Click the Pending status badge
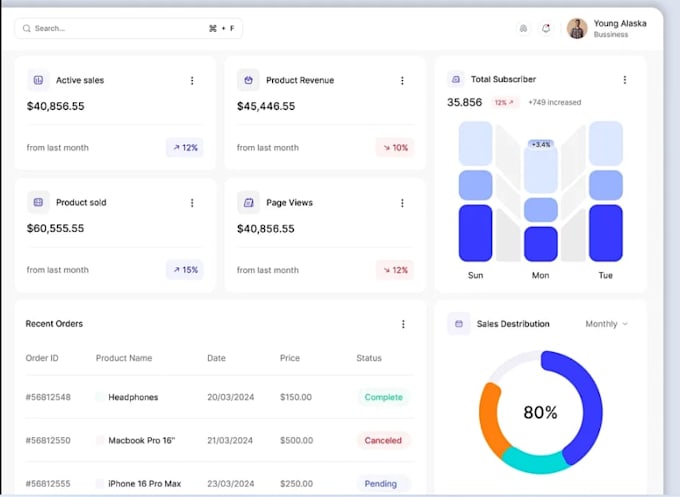 point(381,484)
